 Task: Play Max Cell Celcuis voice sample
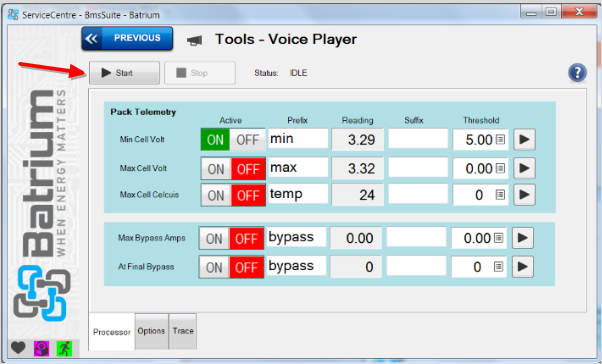point(524,195)
